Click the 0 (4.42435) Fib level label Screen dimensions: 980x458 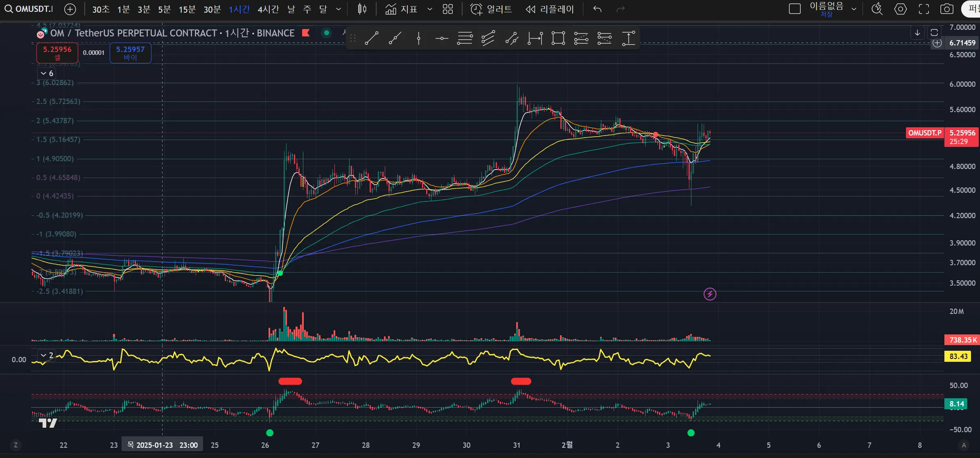pos(55,196)
